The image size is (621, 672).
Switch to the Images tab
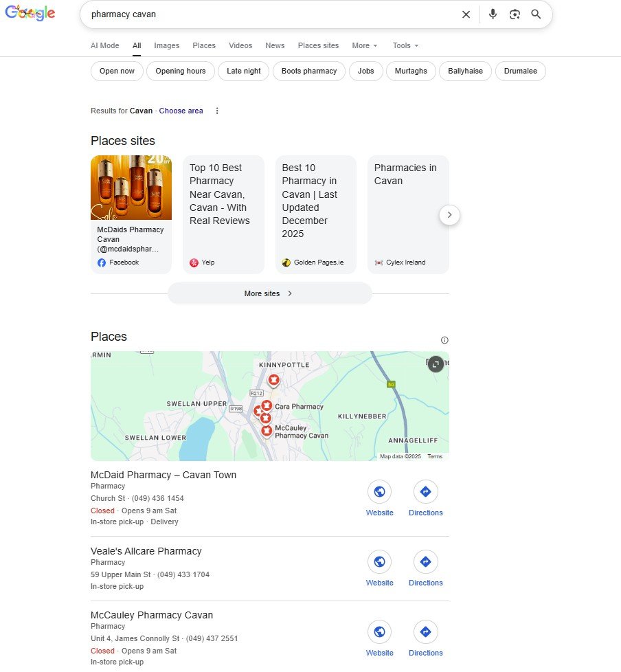(x=166, y=45)
